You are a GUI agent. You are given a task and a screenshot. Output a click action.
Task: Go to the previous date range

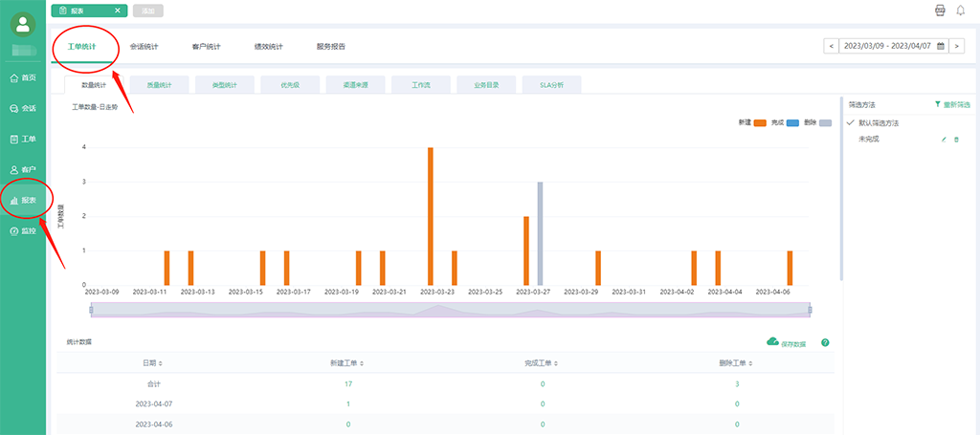tap(832, 46)
